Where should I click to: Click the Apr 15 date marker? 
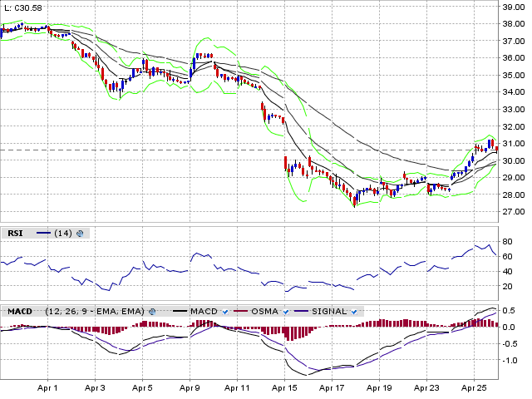tap(285, 388)
